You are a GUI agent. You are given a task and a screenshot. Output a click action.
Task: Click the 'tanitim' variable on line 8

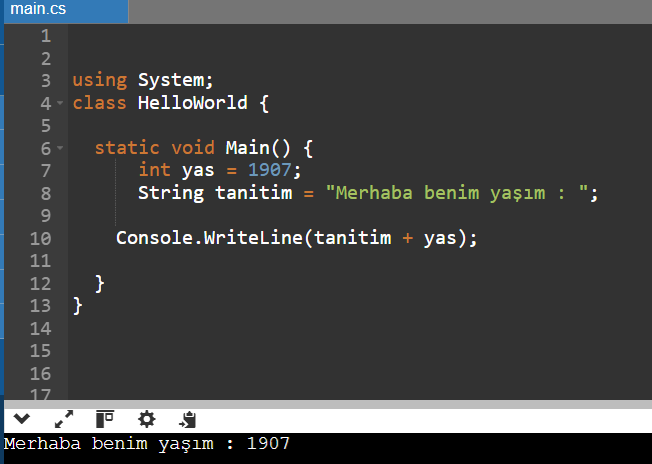254,193
